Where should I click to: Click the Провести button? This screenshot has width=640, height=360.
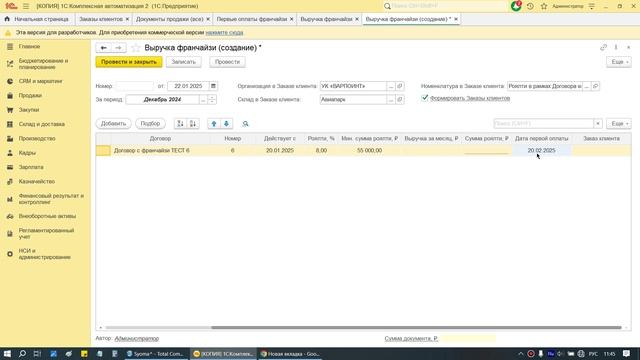click(x=227, y=62)
